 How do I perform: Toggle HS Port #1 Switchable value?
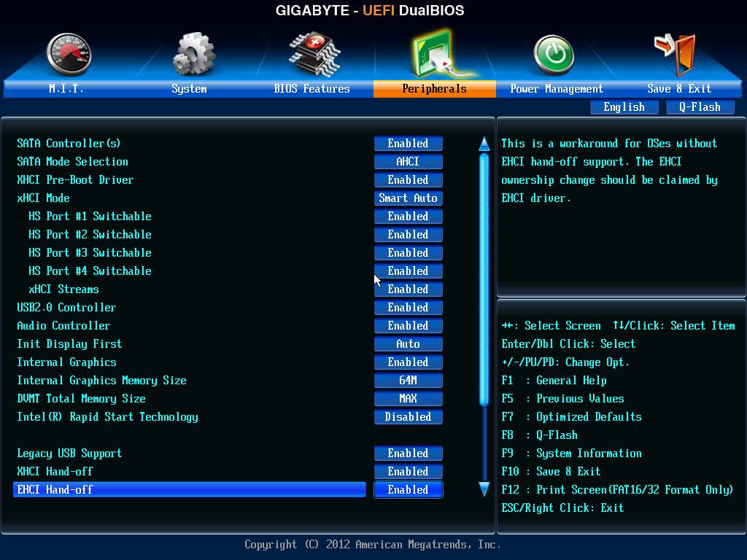[409, 216]
